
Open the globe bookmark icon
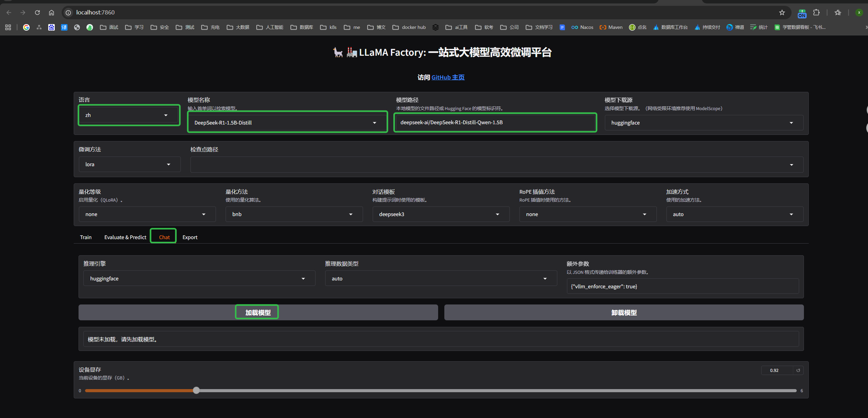tap(77, 27)
